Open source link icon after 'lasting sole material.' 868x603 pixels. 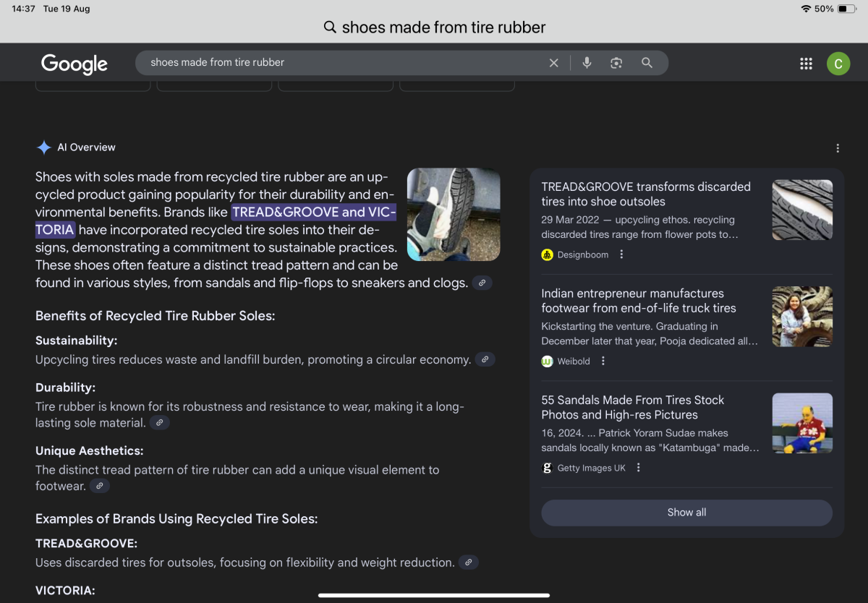[x=160, y=423]
